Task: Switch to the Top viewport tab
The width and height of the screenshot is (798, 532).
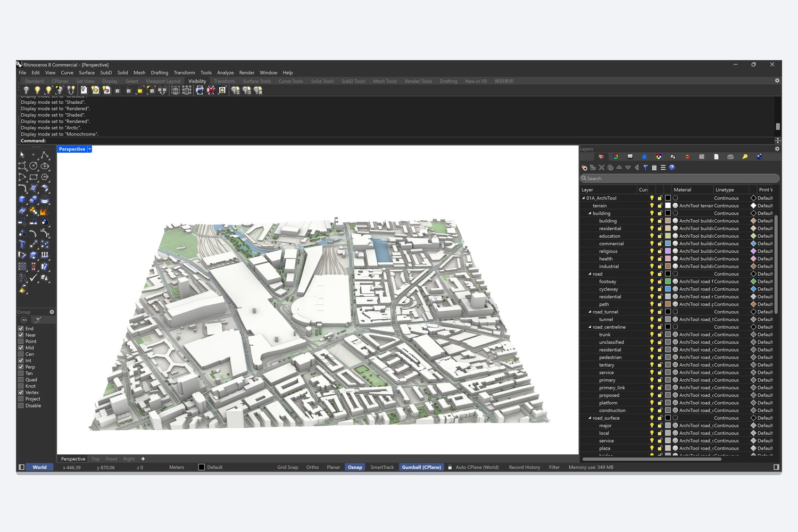Action: coord(96,459)
